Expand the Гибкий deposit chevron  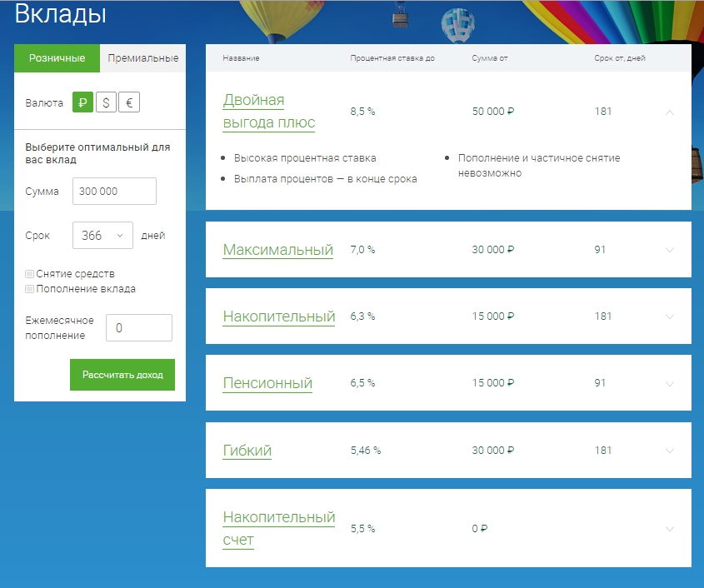pos(670,451)
